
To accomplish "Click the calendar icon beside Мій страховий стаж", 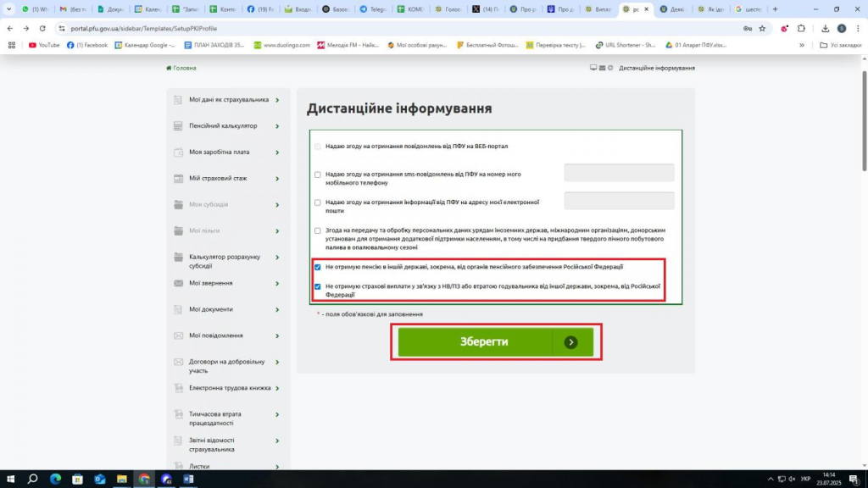I will (178, 179).
